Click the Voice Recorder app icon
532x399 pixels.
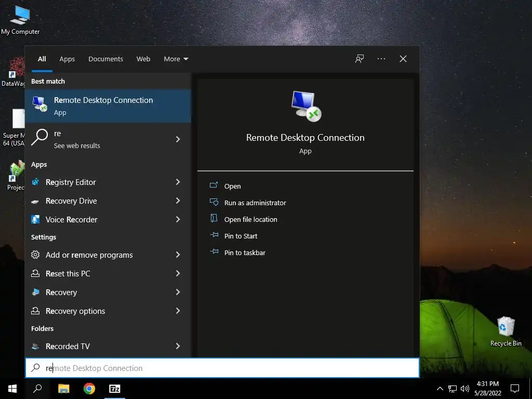[x=35, y=220]
